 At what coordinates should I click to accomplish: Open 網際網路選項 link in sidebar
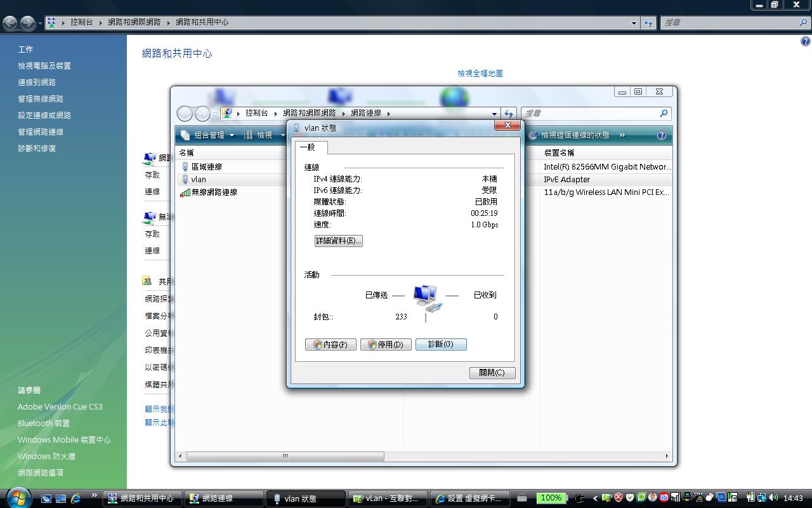[41, 473]
